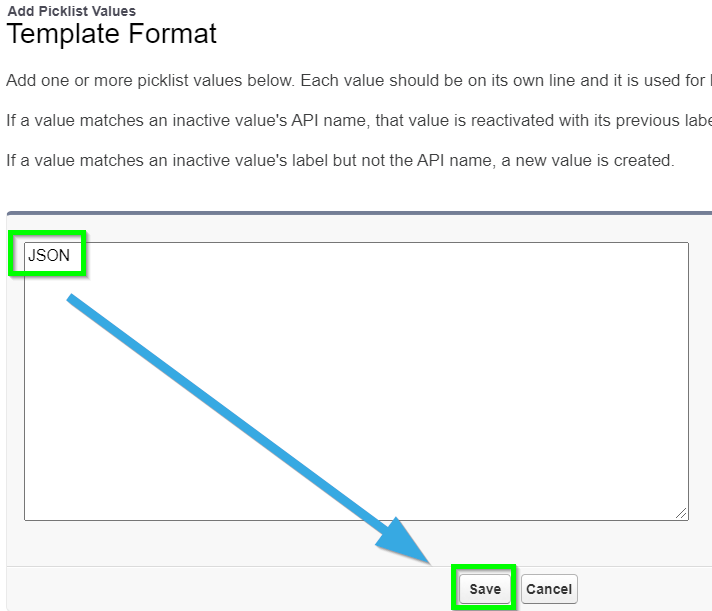Click the Save button
712x611 pixels.
(x=485, y=589)
